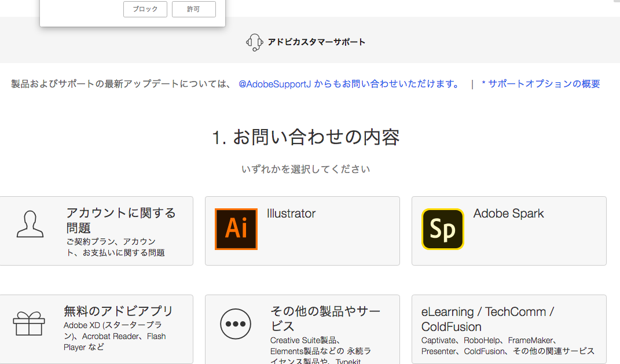
Task: Click the gift box icon
Action: (x=29, y=323)
